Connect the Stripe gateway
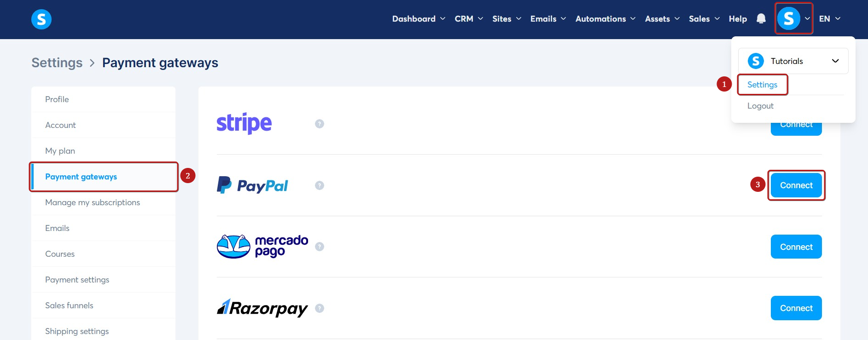 tap(796, 129)
